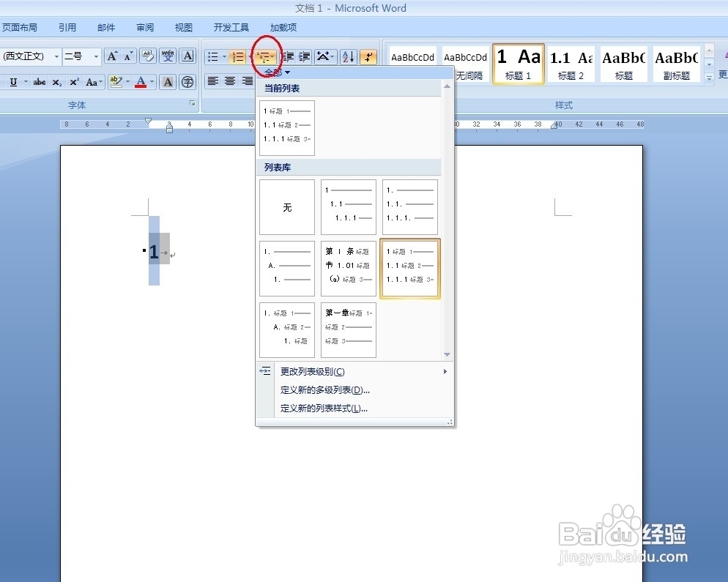Align text left
728x582 pixels.
[x=212, y=81]
